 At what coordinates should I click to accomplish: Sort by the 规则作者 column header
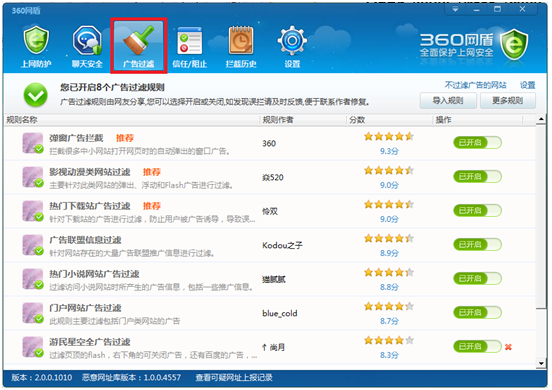tap(303, 120)
